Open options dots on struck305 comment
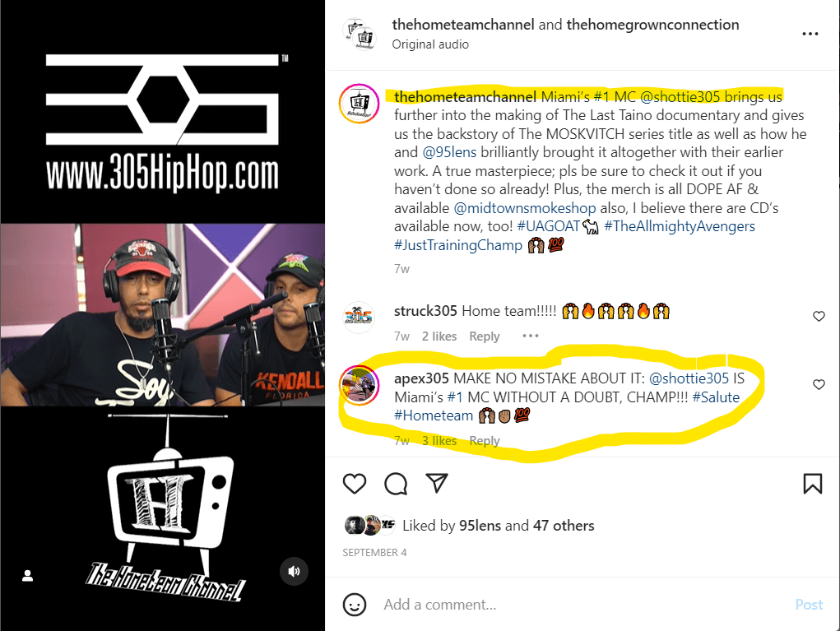 tap(531, 336)
